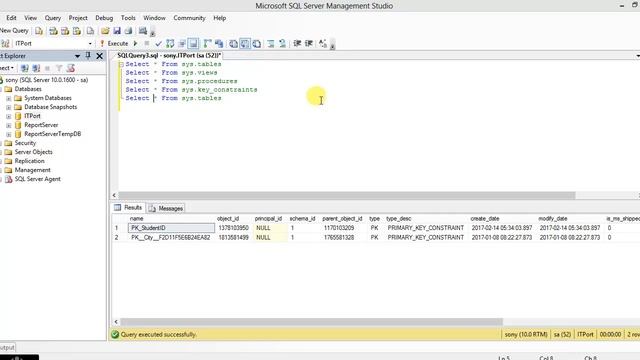Click left arrow of results scrollbar

[x=116, y=322]
